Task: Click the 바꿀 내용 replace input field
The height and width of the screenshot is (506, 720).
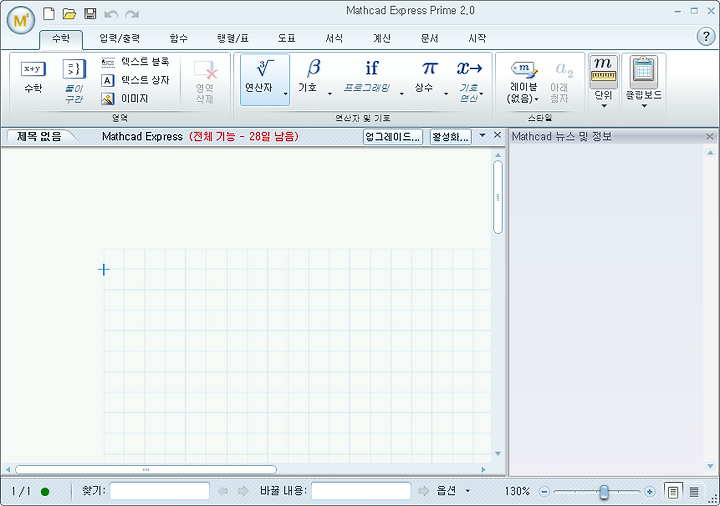Action: tap(361, 491)
